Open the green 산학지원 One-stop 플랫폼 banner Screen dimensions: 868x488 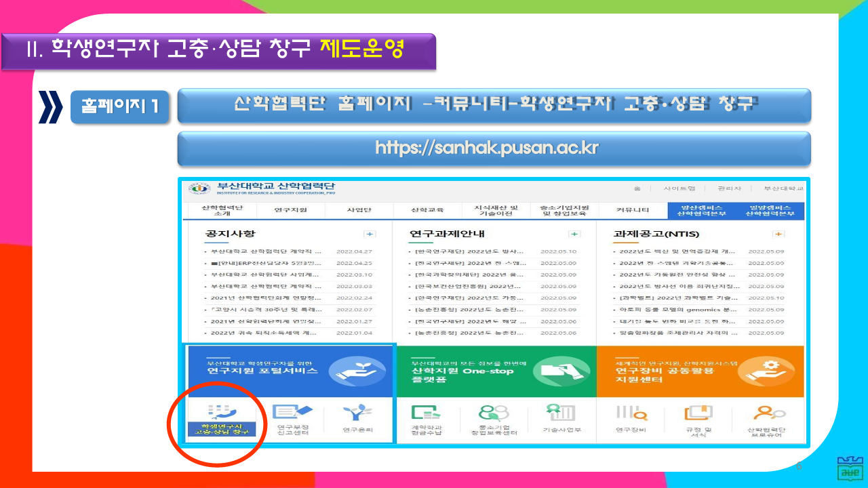494,371
